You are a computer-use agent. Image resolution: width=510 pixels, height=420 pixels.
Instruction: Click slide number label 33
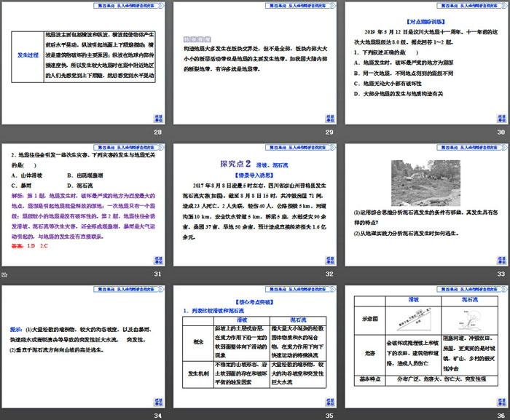[501, 274]
